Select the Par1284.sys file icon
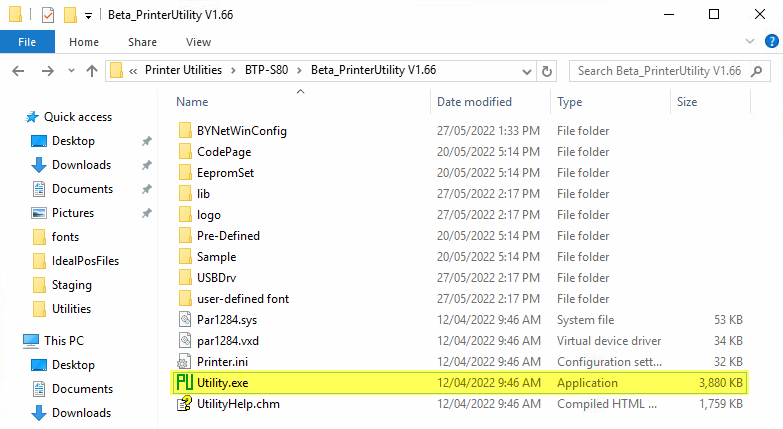Screen dimensions: 783x429 pyautogui.click(x=185, y=320)
